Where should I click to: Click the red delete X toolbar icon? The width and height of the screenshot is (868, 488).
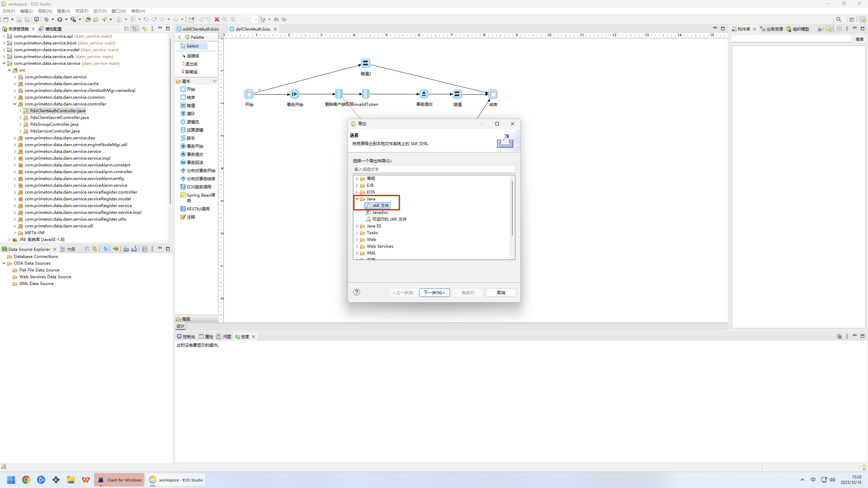pos(217,19)
